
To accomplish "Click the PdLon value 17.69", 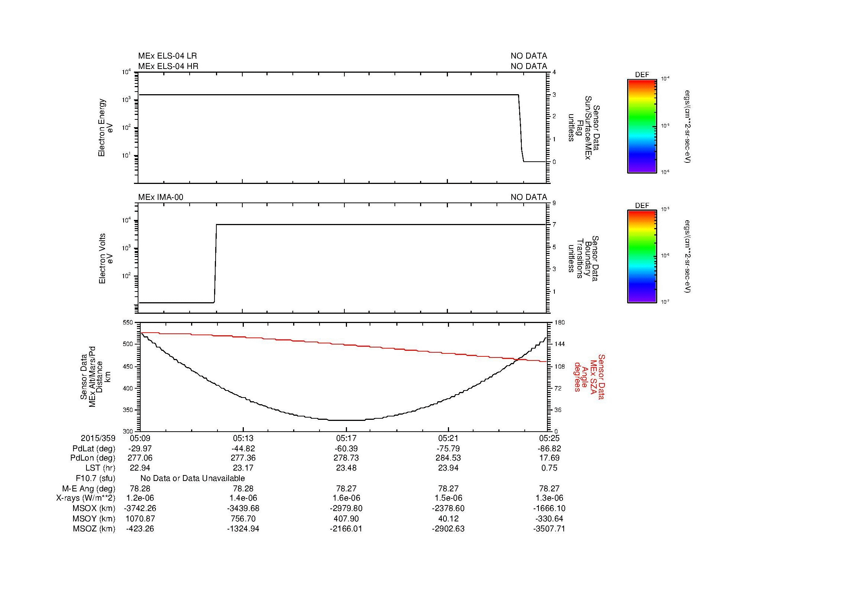I will (x=549, y=458).
